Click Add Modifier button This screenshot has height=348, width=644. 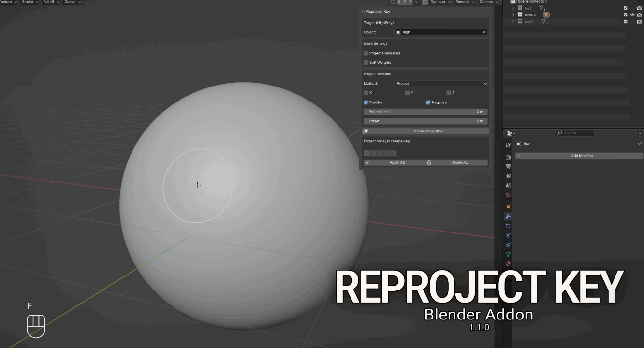579,156
